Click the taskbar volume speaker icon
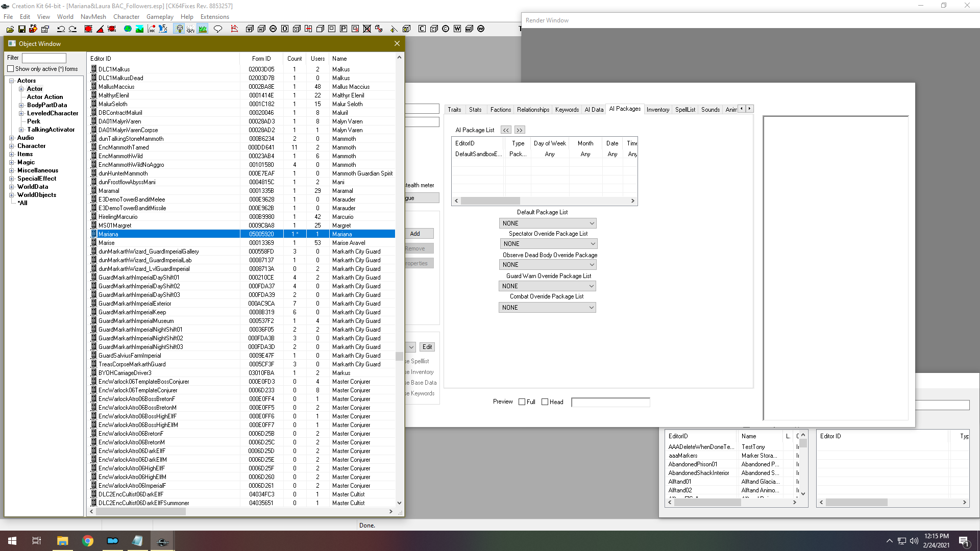 (x=914, y=541)
